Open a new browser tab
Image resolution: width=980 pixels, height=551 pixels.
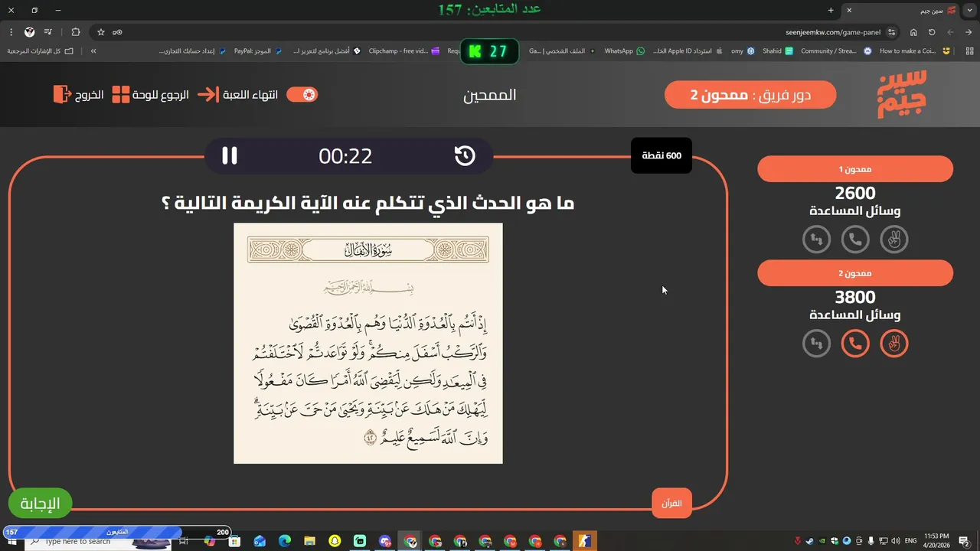(831, 10)
